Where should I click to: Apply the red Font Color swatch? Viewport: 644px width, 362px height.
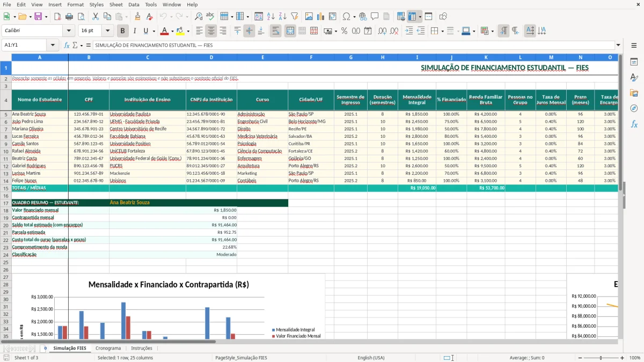(165, 31)
